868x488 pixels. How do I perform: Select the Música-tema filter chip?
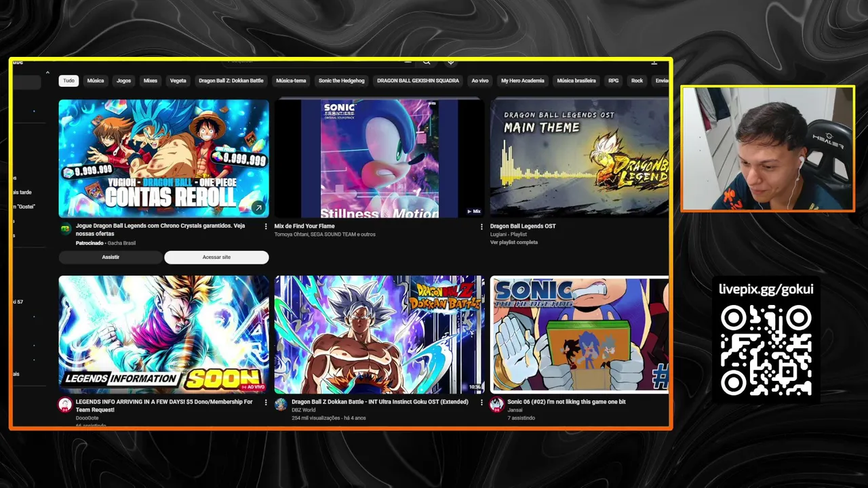click(291, 81)
